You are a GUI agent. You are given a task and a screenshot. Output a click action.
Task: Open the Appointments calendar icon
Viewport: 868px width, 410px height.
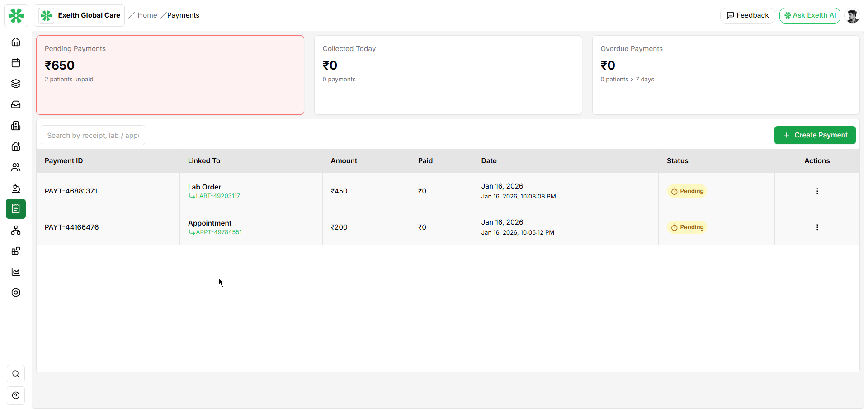click(x=16, y=63)
